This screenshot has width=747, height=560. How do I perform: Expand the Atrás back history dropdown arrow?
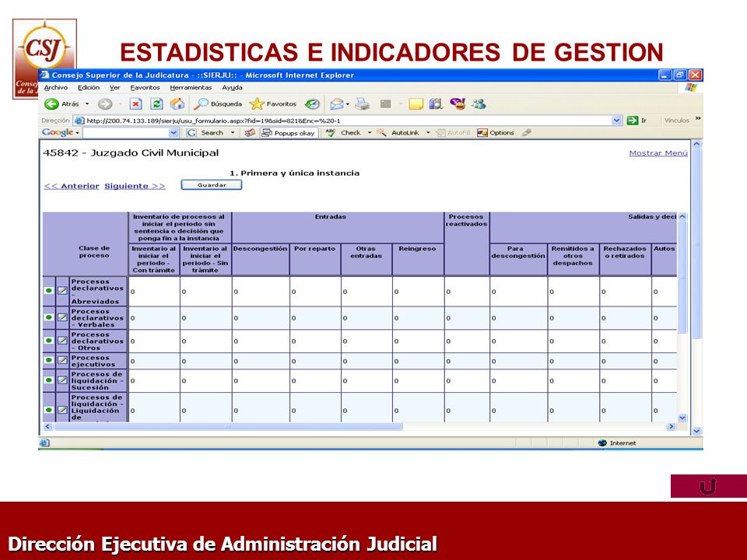point(87,103)
